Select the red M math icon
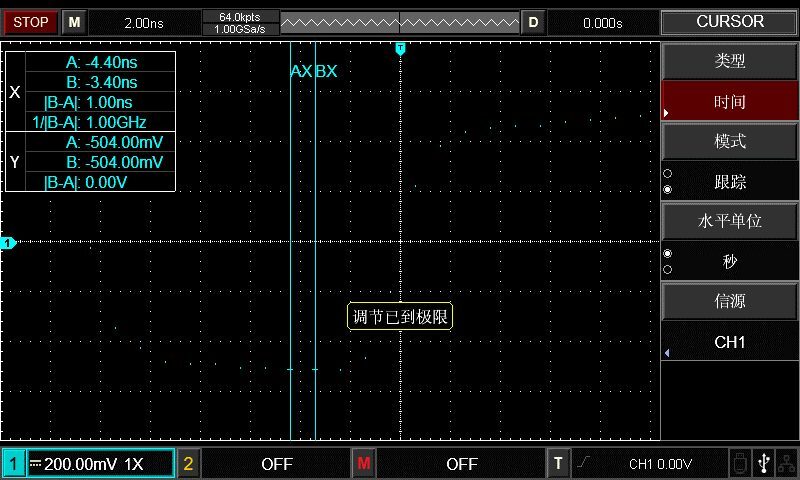 click(x=363, y=463)
